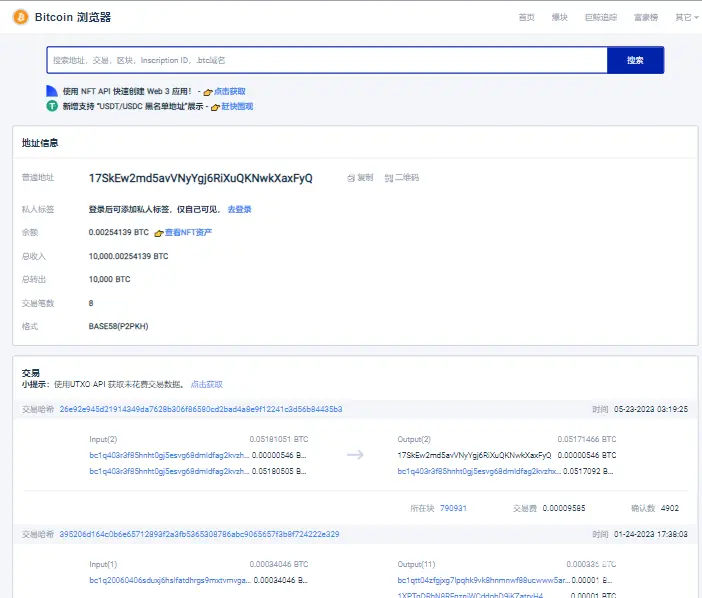Select Output(2) total 0.05171466 BTC
The width and height of the screenshot is (702, 598).
[587, 439]
